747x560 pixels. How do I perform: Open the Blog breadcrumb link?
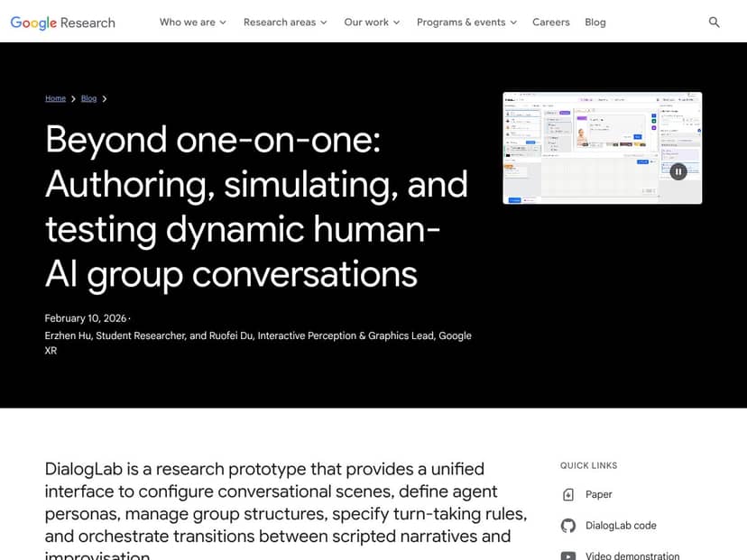point(88,98)
